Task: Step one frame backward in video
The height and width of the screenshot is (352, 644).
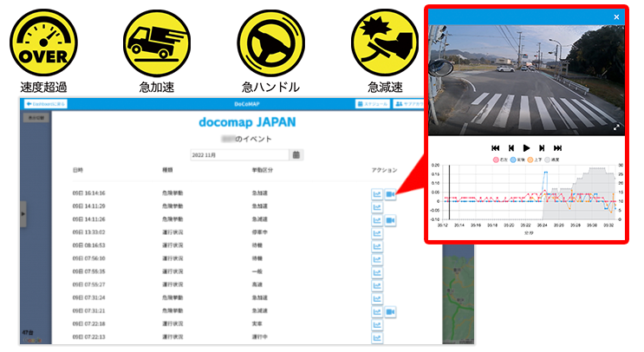Action: click(x=511, y=148)
